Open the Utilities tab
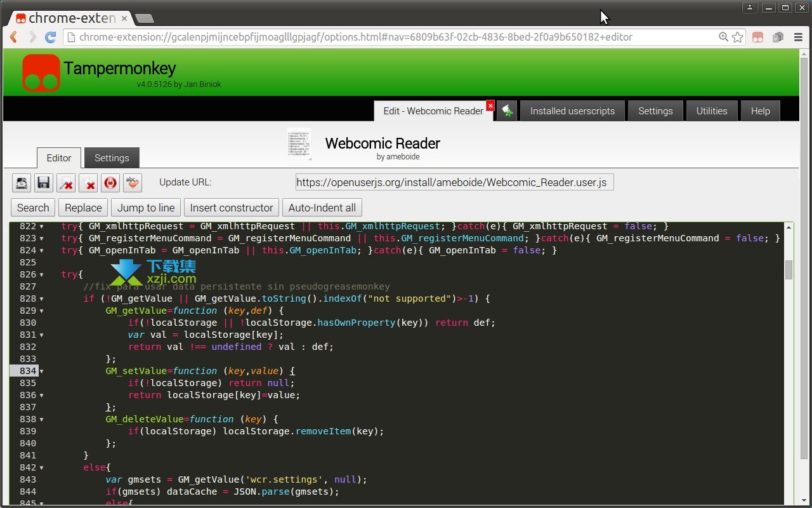Screen dimensions: 812x508 click(712, 110)
